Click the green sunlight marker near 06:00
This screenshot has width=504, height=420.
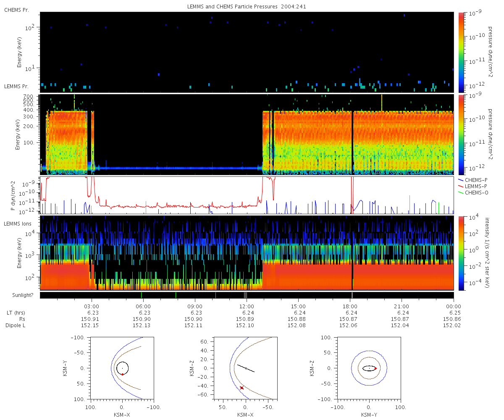[x=142, y=295]
